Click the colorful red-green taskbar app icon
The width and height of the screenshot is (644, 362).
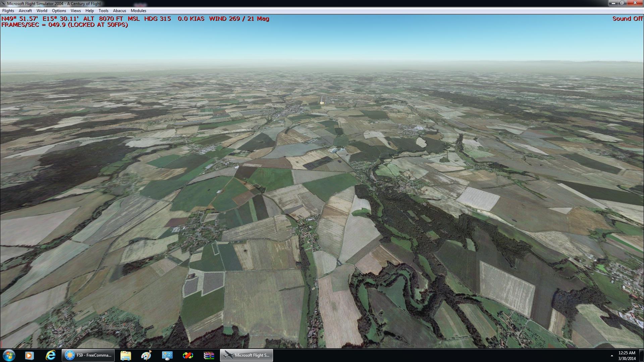tap(188, 355)
